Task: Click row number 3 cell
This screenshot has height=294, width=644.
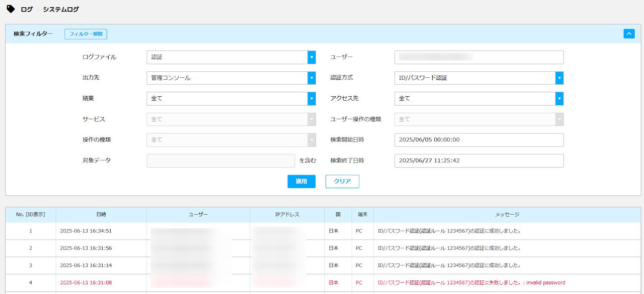Action: 31,265
